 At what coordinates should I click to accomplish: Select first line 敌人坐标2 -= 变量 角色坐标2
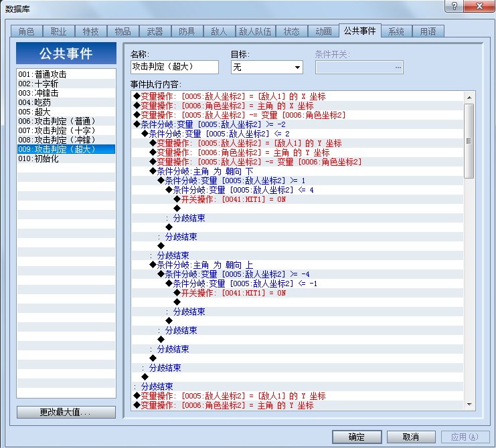pyautogui.click(x=297, y=115)
